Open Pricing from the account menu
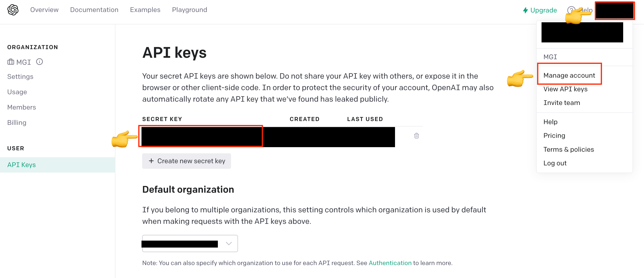 tap(554, 136)
